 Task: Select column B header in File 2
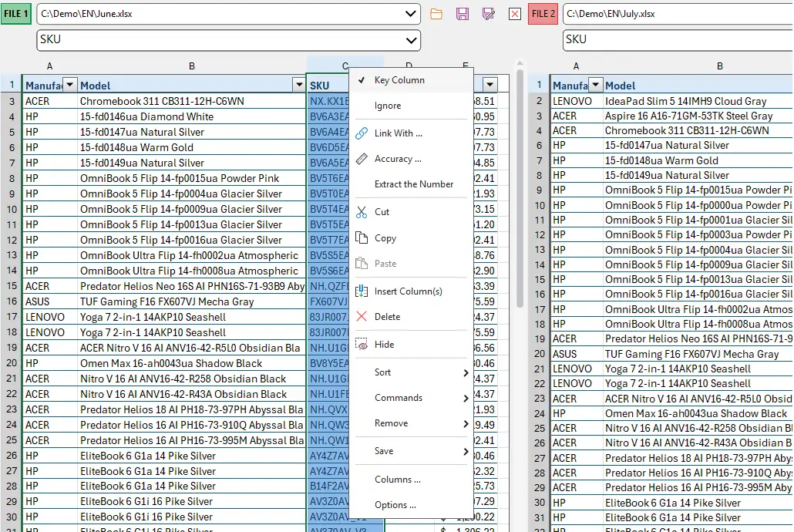[719, 66]
